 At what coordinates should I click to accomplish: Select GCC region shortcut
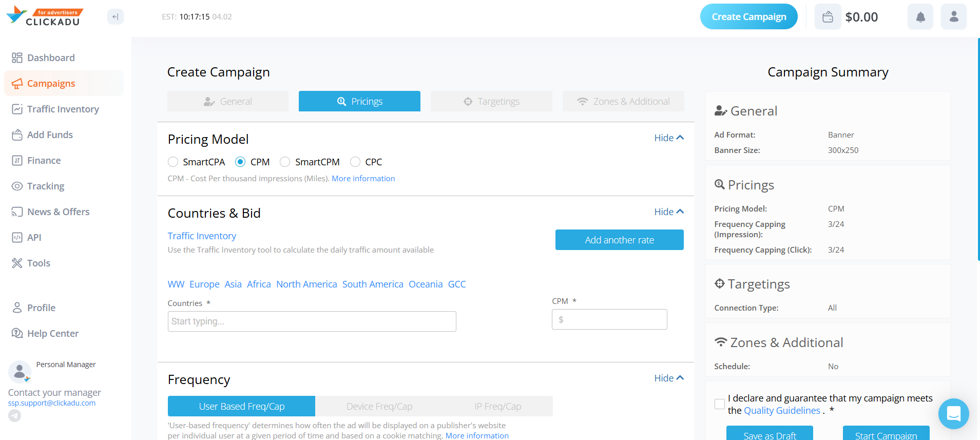457,284
